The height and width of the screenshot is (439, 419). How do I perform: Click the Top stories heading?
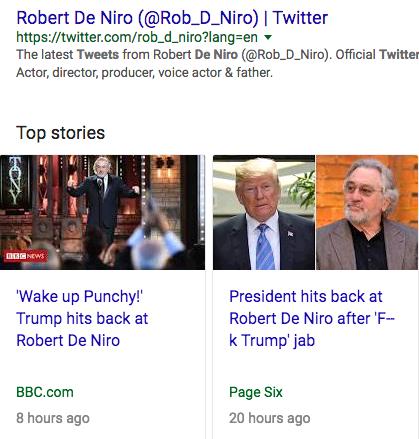coord(60,133)
